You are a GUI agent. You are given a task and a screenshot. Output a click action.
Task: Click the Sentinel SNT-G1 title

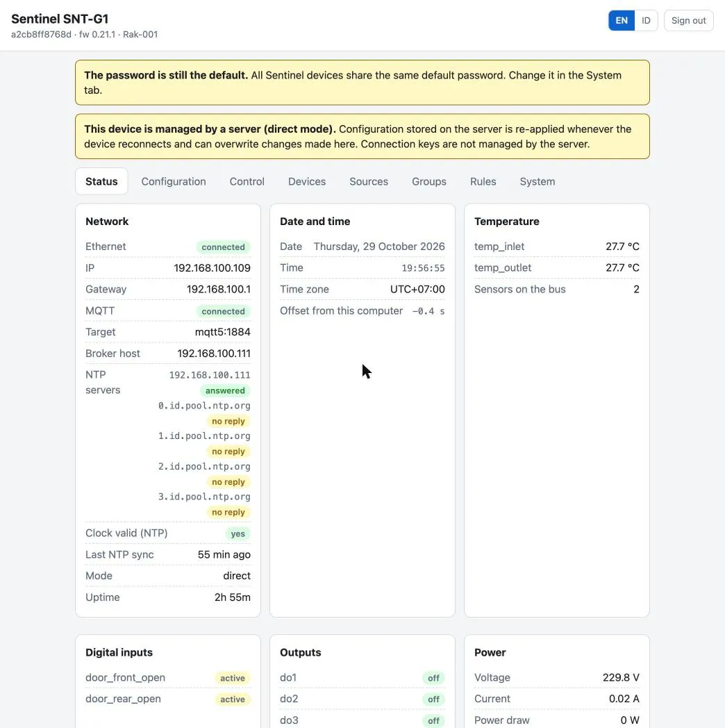[x=60, y=19]
